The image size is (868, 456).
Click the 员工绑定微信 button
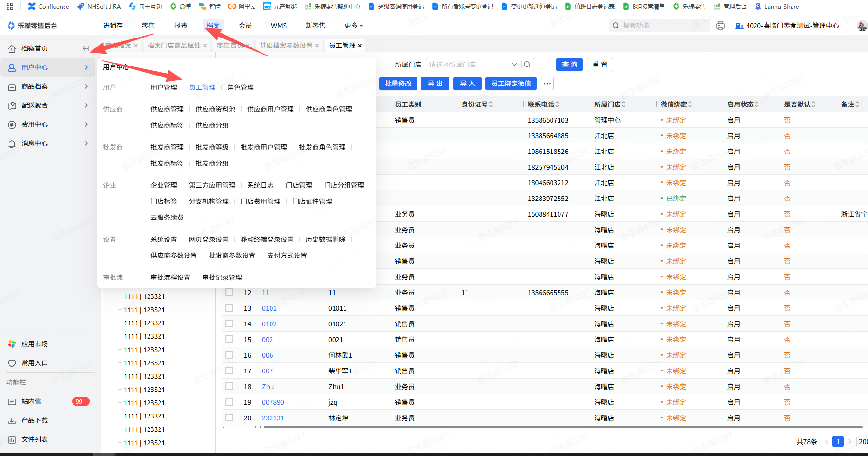point(511,84)
